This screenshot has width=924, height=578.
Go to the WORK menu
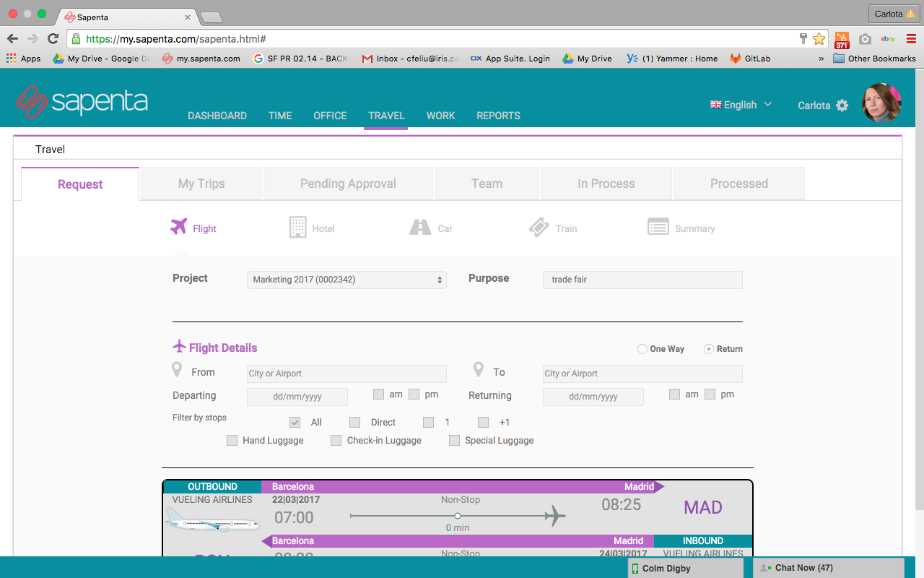coord(440,116)
